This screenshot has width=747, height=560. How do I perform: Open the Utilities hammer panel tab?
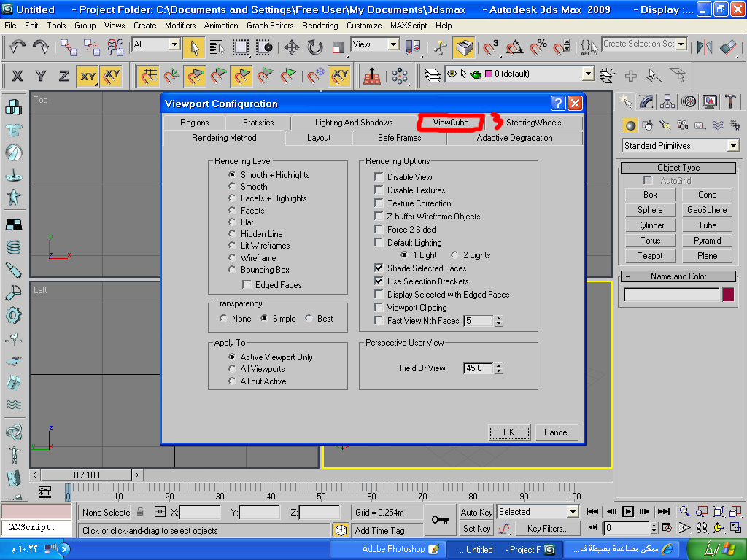pos(731,101)
